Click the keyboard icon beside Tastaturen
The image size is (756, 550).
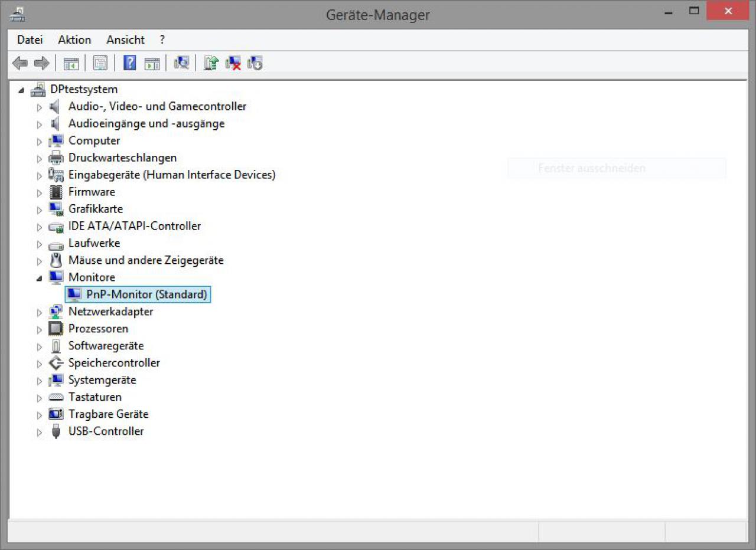point(56,397)
